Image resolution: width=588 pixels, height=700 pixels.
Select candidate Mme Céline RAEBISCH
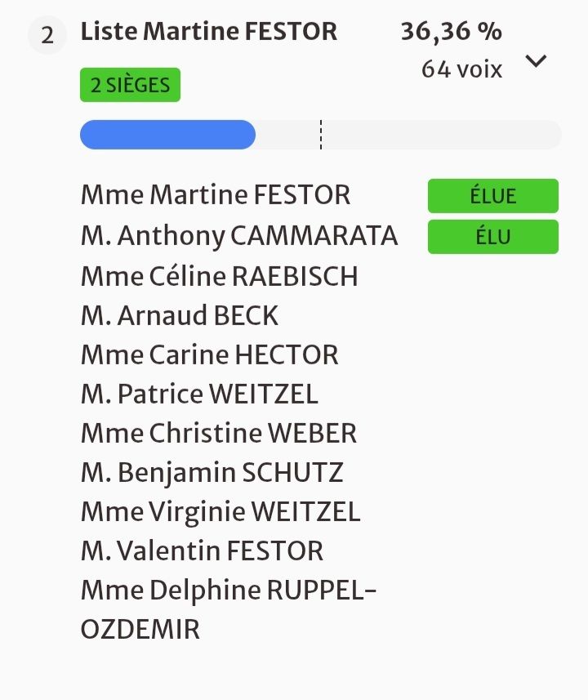219,276
